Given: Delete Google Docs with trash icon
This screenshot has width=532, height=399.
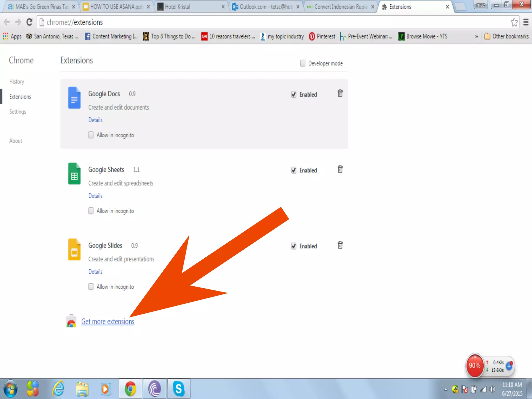Looking at the screenshot, I should click(x=340, y=93).
